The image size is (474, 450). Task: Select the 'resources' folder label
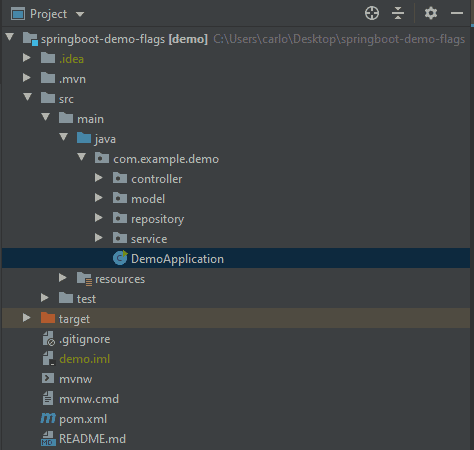point(120,279)
